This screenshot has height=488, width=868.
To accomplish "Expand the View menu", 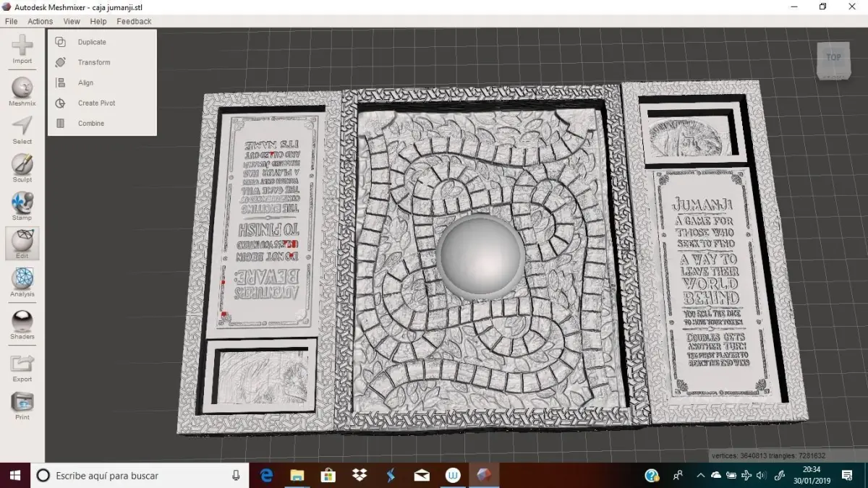I will point(72,22).
